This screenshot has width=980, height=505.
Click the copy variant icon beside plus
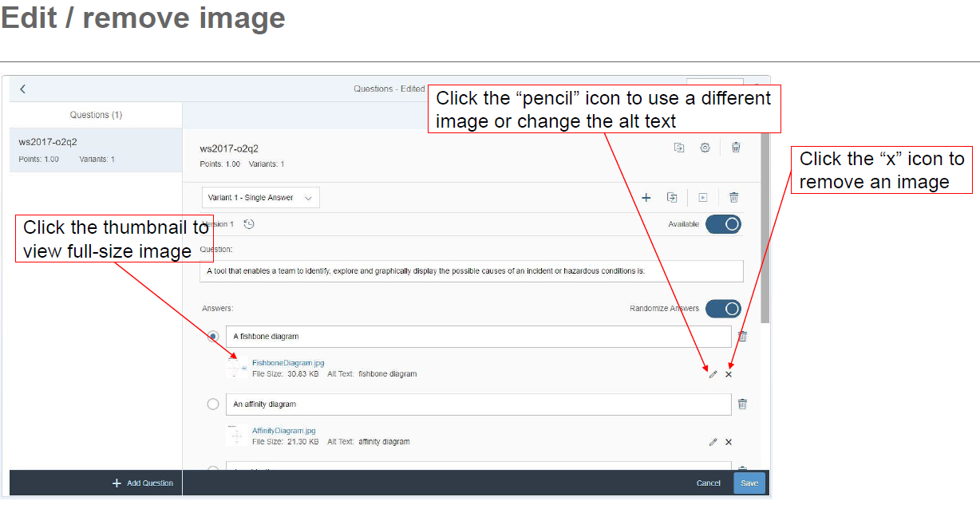(672, 198)
